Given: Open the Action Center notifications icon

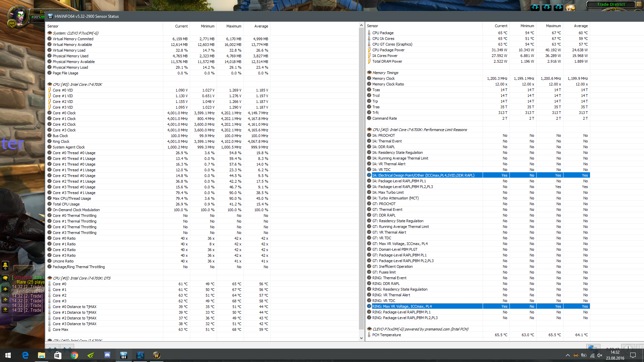Looking at the screenshot, I should [x=633, y=355].
